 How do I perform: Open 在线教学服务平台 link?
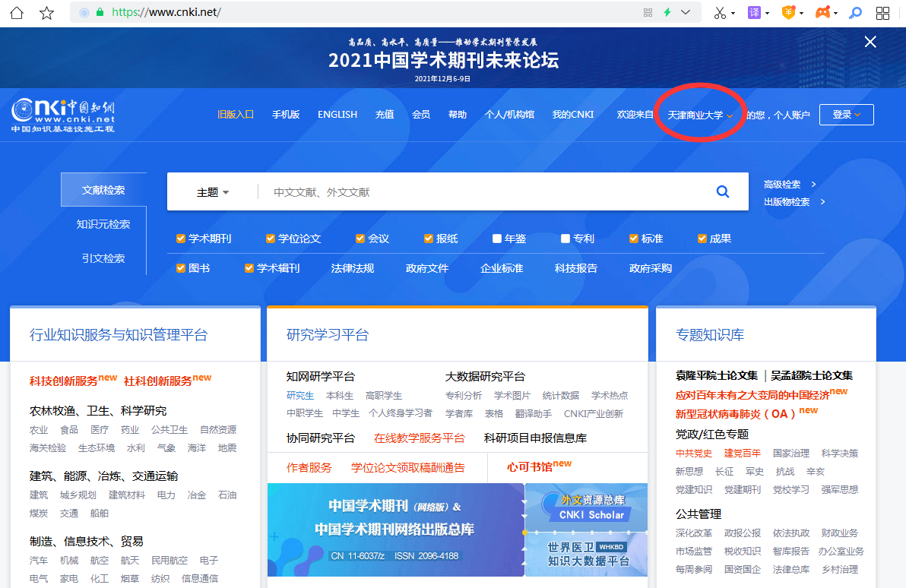point(419,438)
